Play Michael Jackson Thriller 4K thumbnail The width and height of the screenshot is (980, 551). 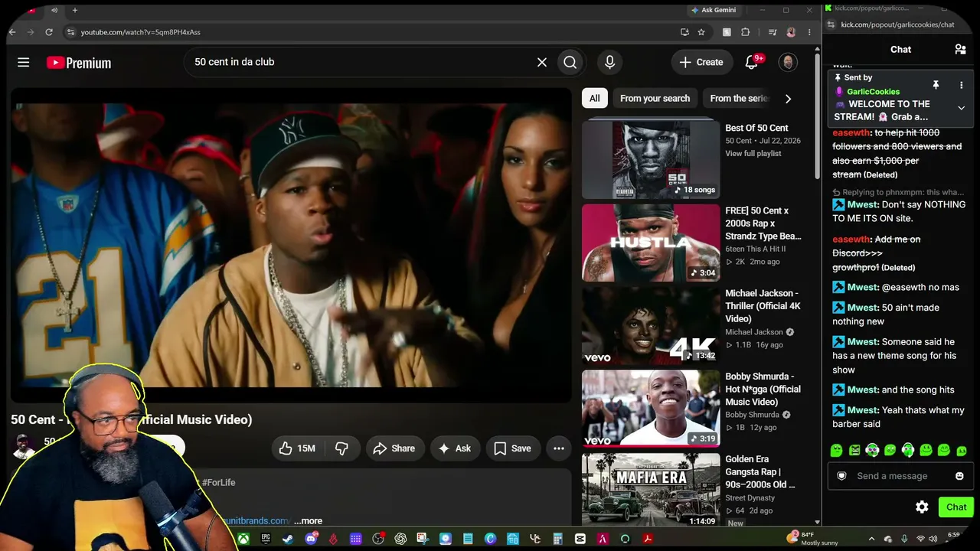point(651,325)
